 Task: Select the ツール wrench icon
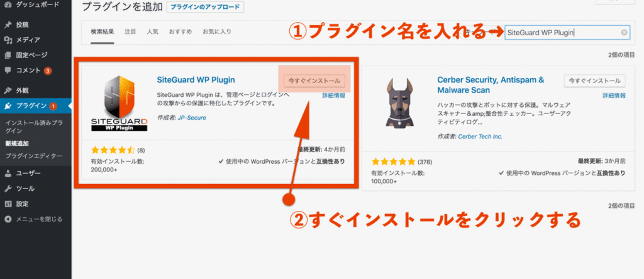(8, 188)
